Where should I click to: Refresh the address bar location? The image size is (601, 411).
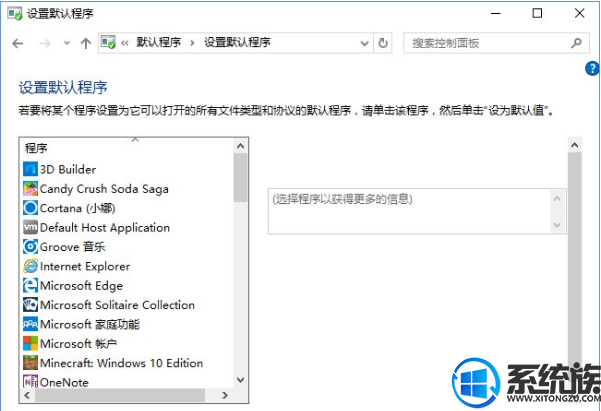pyautogui.click(x=383, y=43)
